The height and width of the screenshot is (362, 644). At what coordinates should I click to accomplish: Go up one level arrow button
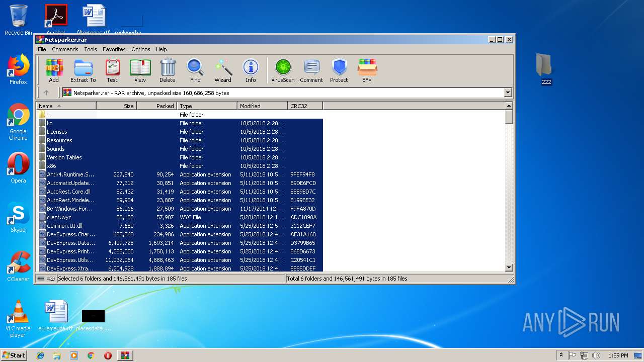[x=46, y=93]
